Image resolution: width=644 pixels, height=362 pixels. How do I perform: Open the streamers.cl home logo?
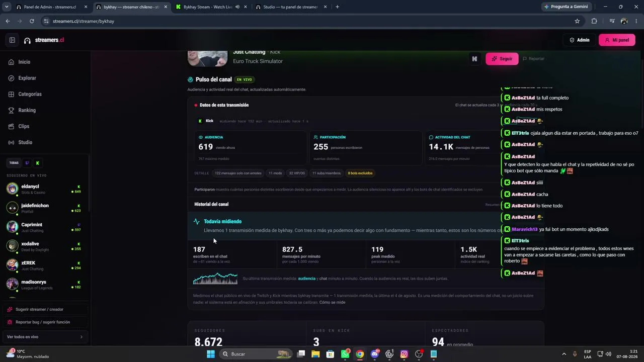(44, 40)
